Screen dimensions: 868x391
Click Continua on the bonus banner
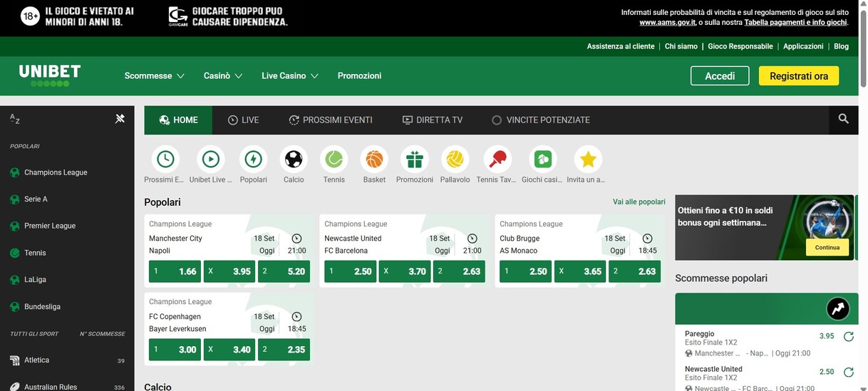point(827,248)
